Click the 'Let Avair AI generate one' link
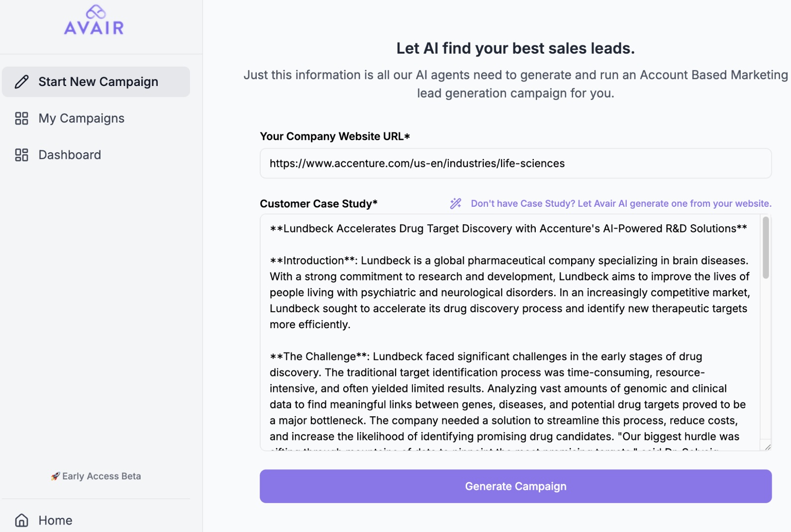This screenshot has height=532, width=791. click(x=621, y=203)
